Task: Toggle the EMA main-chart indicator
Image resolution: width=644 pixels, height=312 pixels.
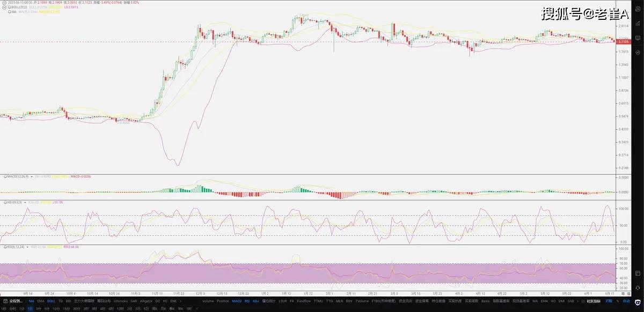Action: click(x=40, y=301)
